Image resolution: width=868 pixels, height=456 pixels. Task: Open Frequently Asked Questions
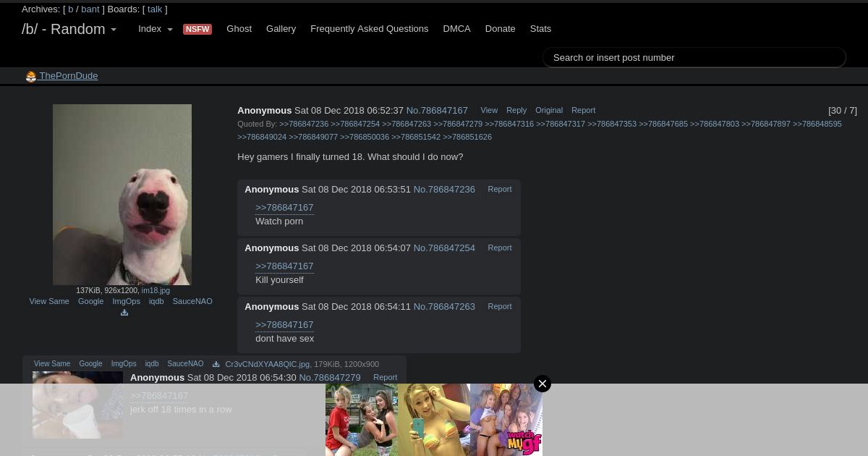point(369,29)
